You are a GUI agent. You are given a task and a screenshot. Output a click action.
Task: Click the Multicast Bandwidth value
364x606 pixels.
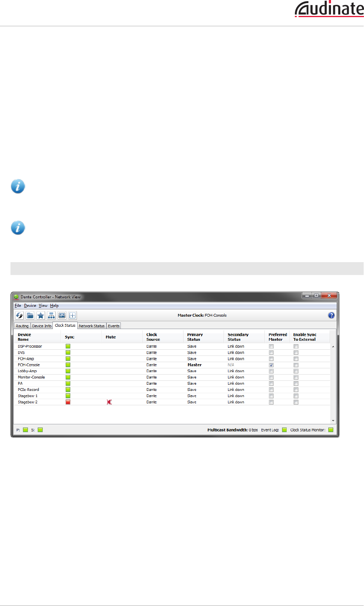(253, 430)
